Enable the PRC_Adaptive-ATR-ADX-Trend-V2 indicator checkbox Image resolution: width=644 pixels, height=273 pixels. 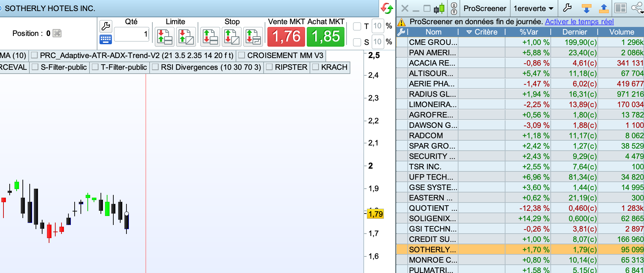[x=34, y=55]
